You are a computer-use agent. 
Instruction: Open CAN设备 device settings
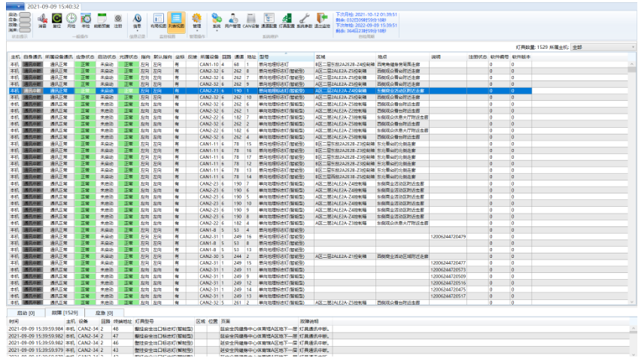pyautogui.click(x=251, y=20)
